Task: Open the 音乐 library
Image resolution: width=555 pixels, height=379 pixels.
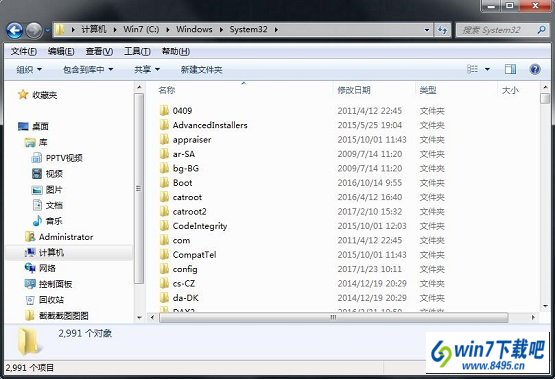Action: 47,221
